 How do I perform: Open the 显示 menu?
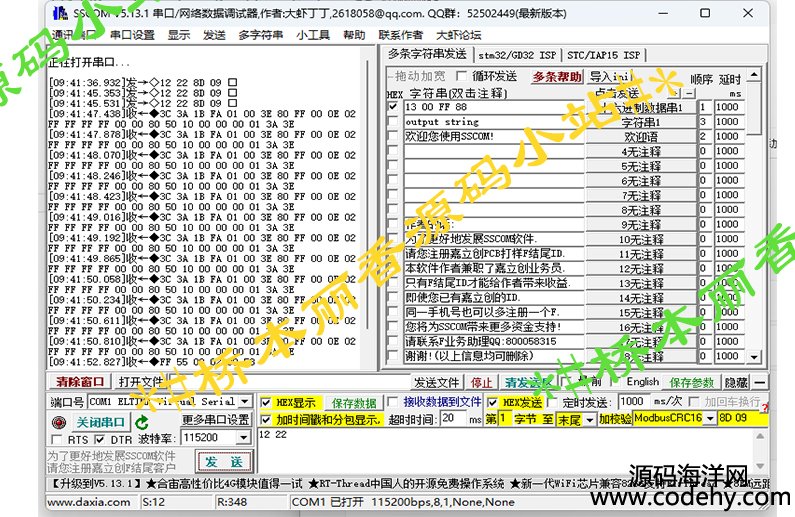(x=179, y=35)
